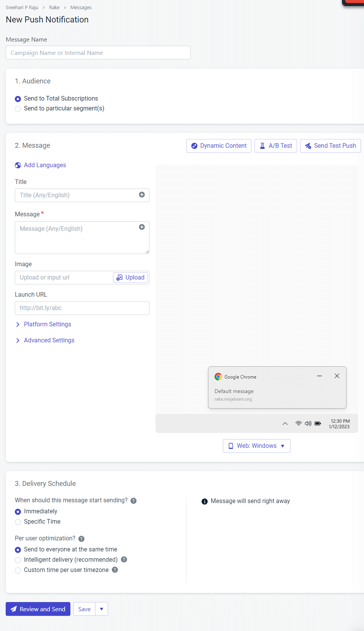Click help icon next to Per user optimization

(x=81, y=538)
